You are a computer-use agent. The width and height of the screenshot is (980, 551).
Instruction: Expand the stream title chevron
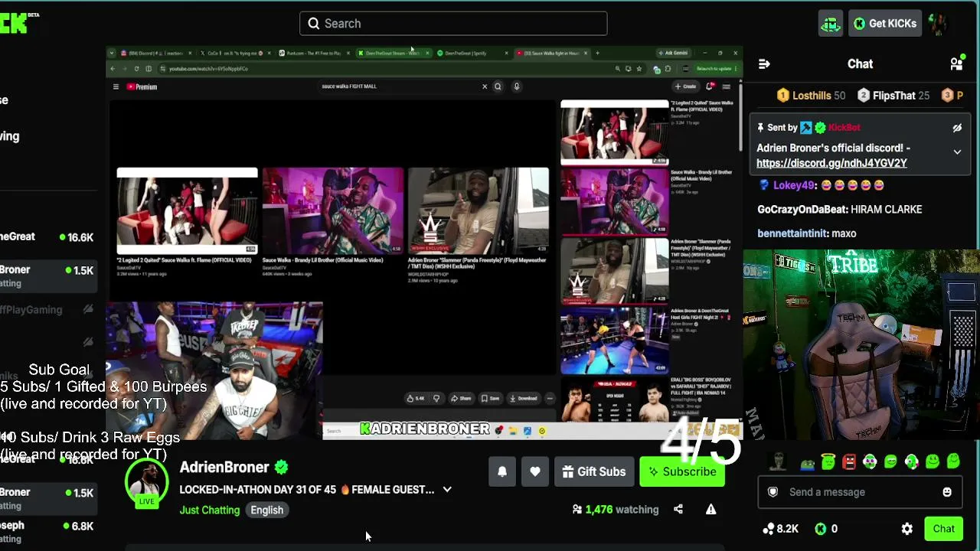pyautogui.click(x=447, y=490)
